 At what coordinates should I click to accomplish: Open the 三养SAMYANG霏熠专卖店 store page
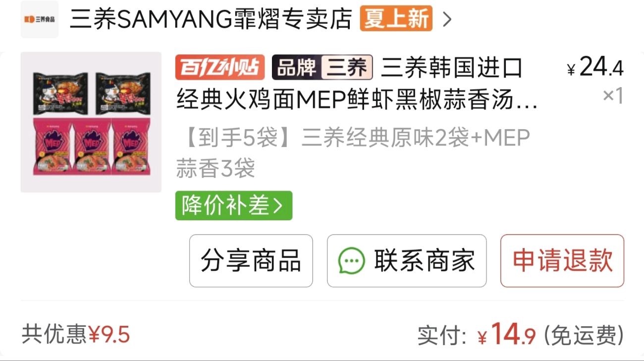tap(211, 19)
